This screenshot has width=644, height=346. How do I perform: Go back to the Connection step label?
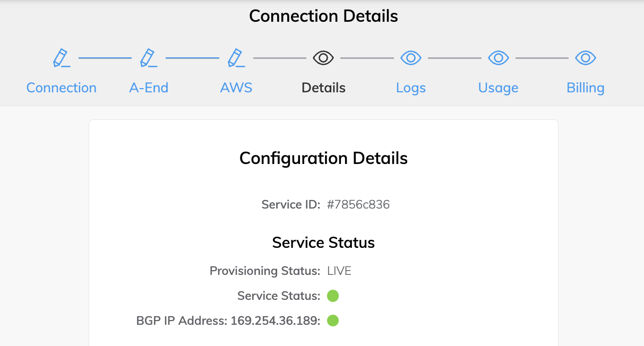(61, 88)
